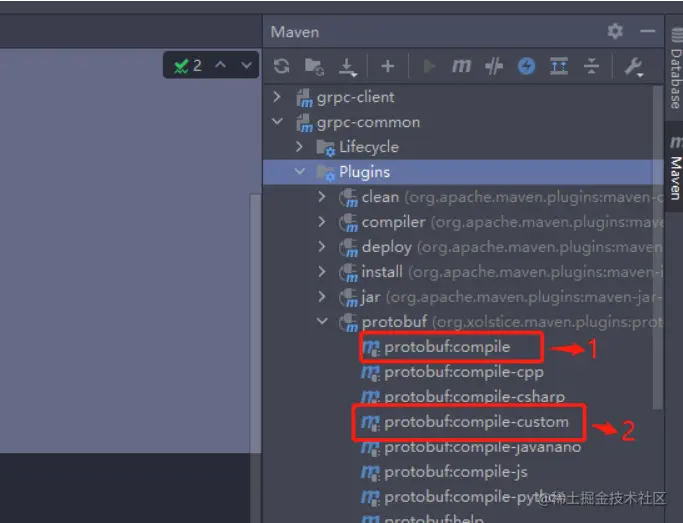
Task: Go to next highlighted problem arrow
Action: (x=247, y=65)
